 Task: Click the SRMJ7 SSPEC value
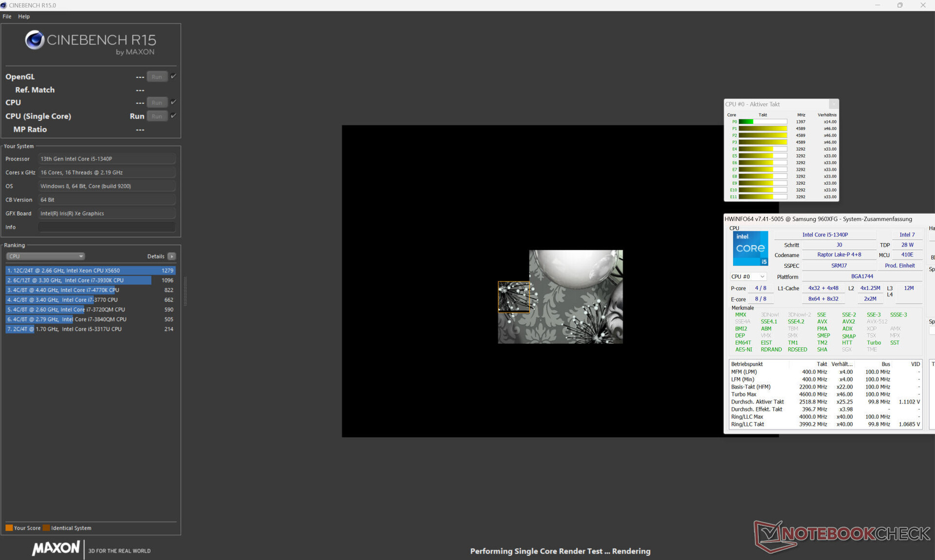tap(839, 266)
